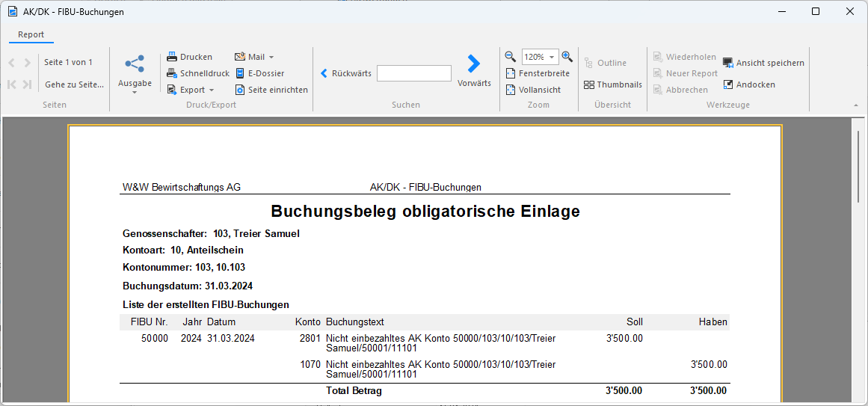Jump to first page icon
The height and width of the screenshot is (406, 868).
point(12,84)
